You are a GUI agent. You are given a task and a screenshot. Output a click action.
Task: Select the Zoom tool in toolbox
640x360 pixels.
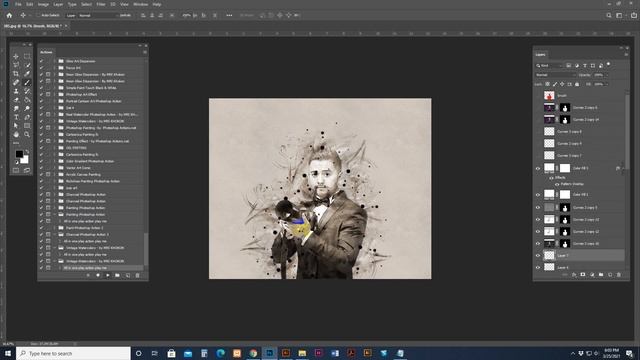(x=27, y=134)
